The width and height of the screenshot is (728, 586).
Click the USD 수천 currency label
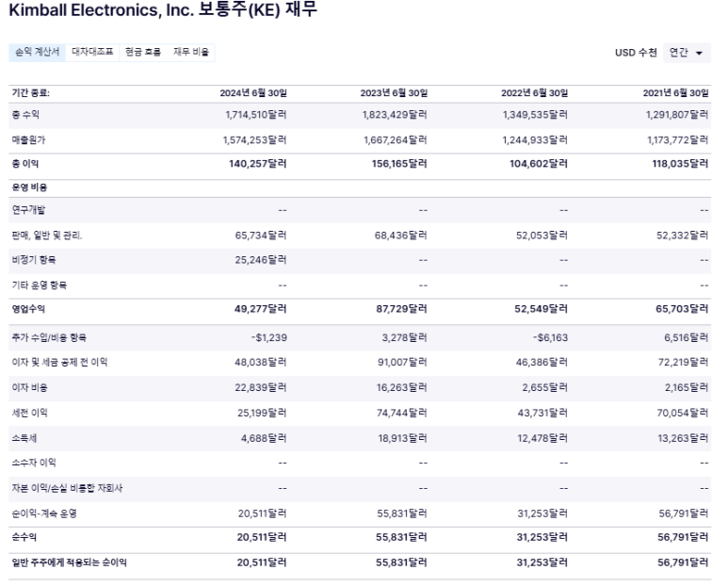click(636, 53)
